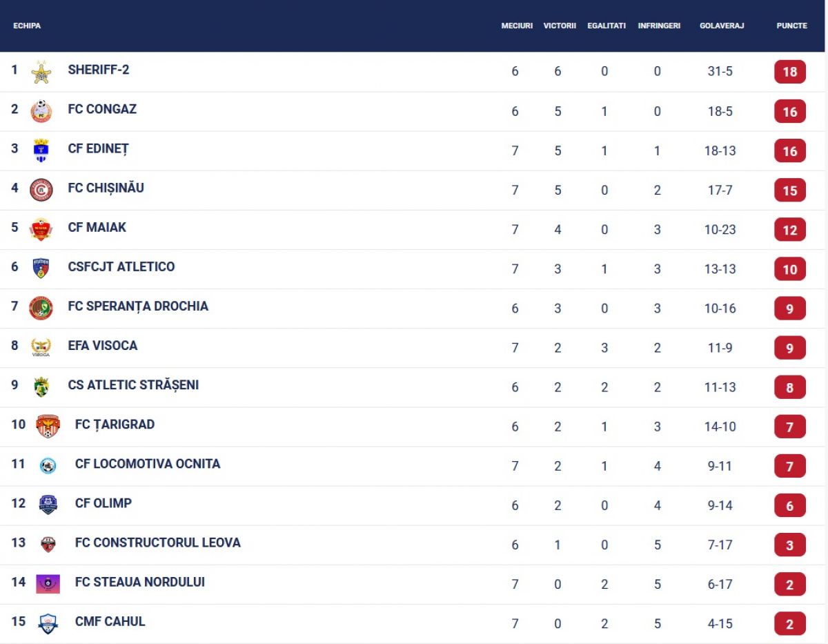Click the CF Locomotiva Ocnita name
This screenshot has height=644, width=828.
click(148, 464)
